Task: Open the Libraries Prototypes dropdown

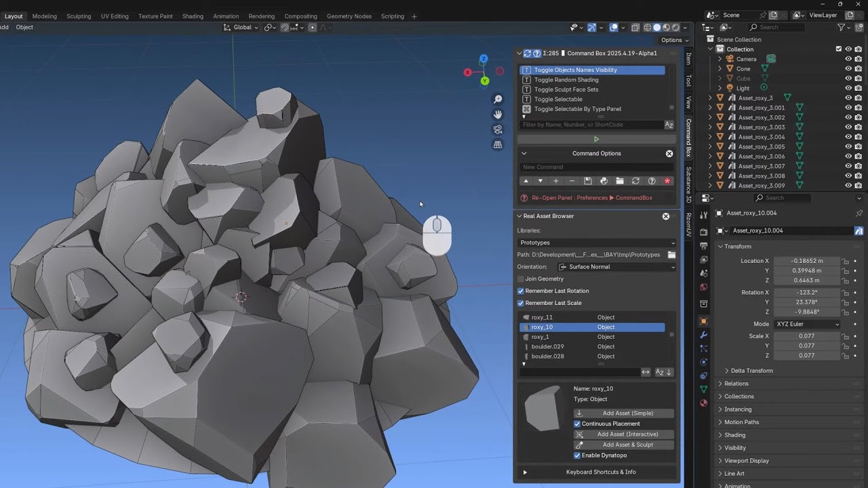Action: point(596,243)
